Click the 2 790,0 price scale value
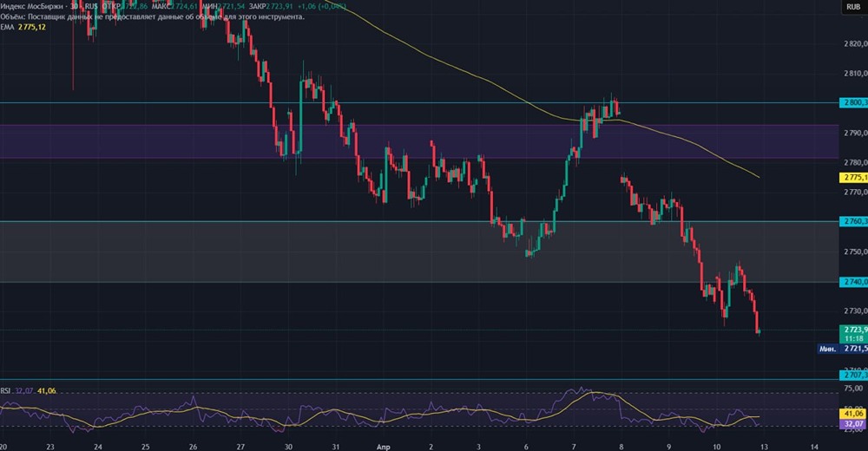The height and width of the screenshot is (451, 868). tap(856, 133)
